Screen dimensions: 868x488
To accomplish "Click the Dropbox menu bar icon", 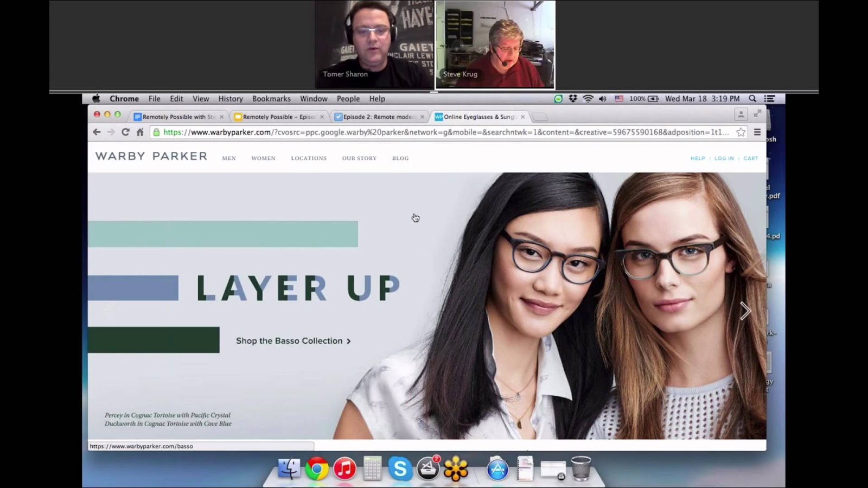I will click(573, 99).
